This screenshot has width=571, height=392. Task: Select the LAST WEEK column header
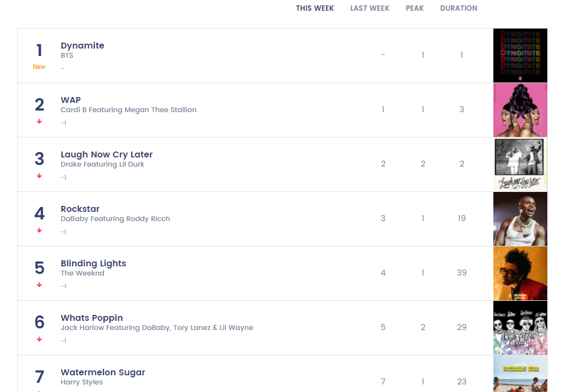coord(370,8)
